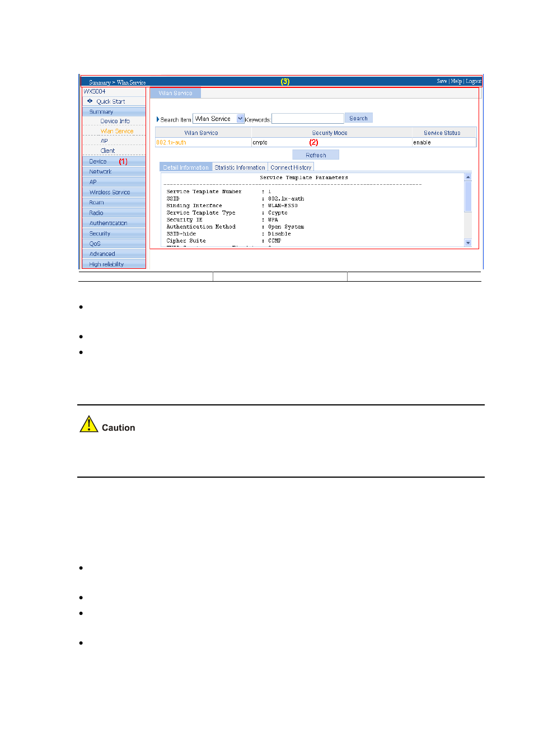Expand the Device menu section
Viewport: 534px width, 756px height.
click(114, 161)
